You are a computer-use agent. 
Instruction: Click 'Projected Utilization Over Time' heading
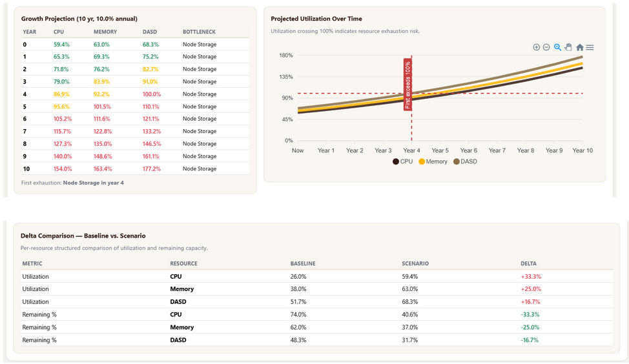pos(316,19)
